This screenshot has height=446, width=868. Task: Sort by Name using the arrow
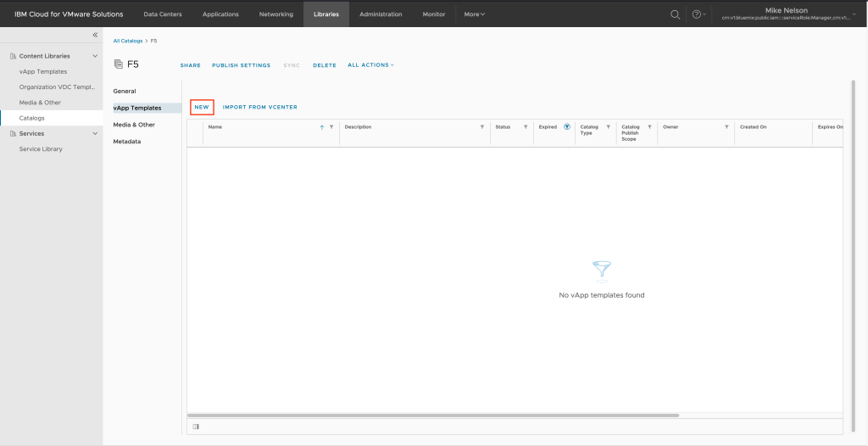(322, 127)
